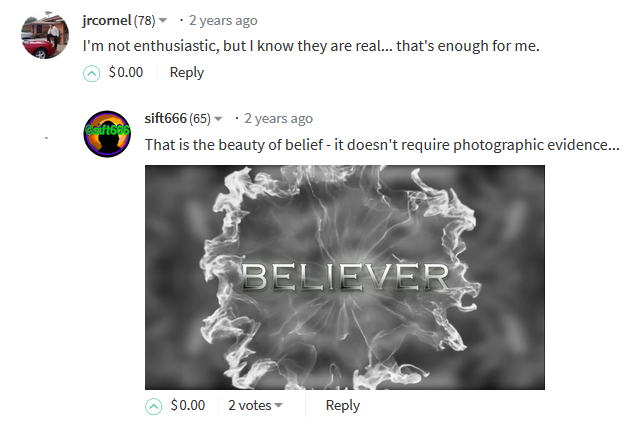Image resolution: width=627 pixels, height=426 pixels.
Task: Upvote sift666's comment with the image
Action: pos(154,406)
